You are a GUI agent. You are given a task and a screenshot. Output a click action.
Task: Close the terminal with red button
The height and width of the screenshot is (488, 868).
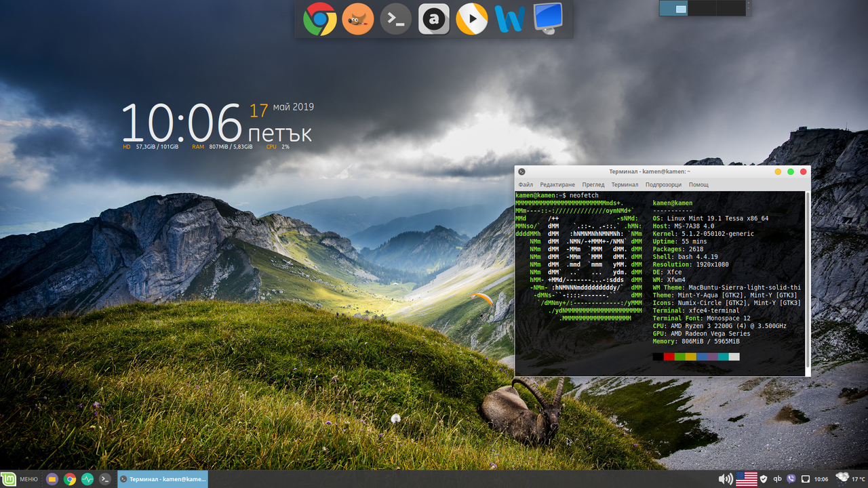pos(804,171)
